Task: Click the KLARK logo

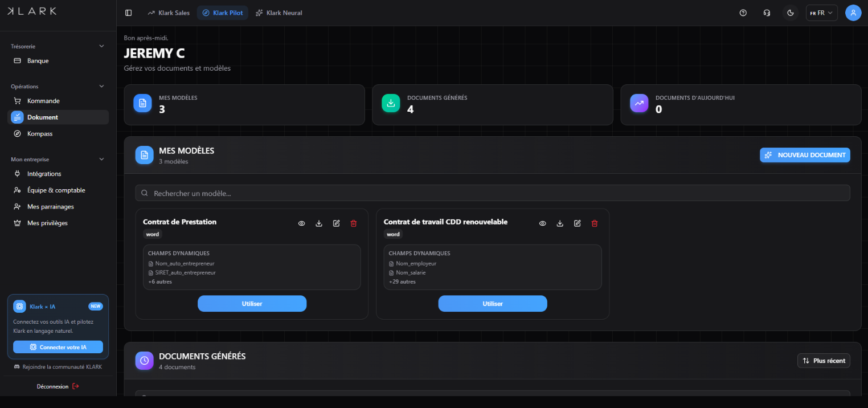Action: coord(32,11)
